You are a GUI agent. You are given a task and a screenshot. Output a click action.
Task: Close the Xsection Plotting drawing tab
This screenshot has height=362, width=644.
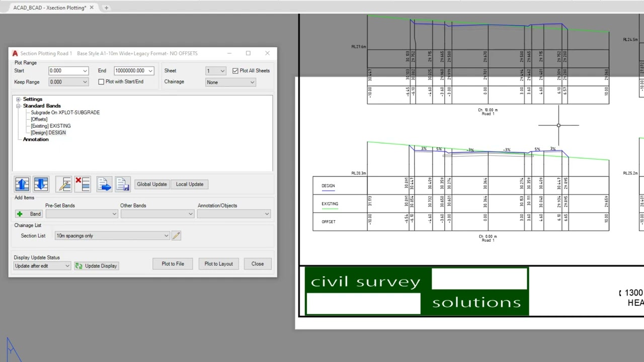point(93,8)
